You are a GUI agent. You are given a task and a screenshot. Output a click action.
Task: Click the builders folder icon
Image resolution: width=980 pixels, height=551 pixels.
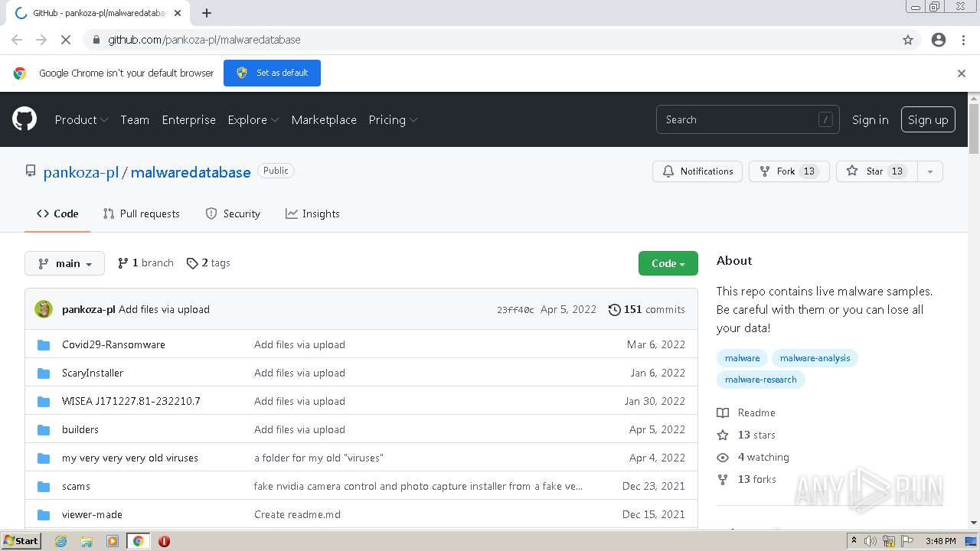click(x=44, y=429)
